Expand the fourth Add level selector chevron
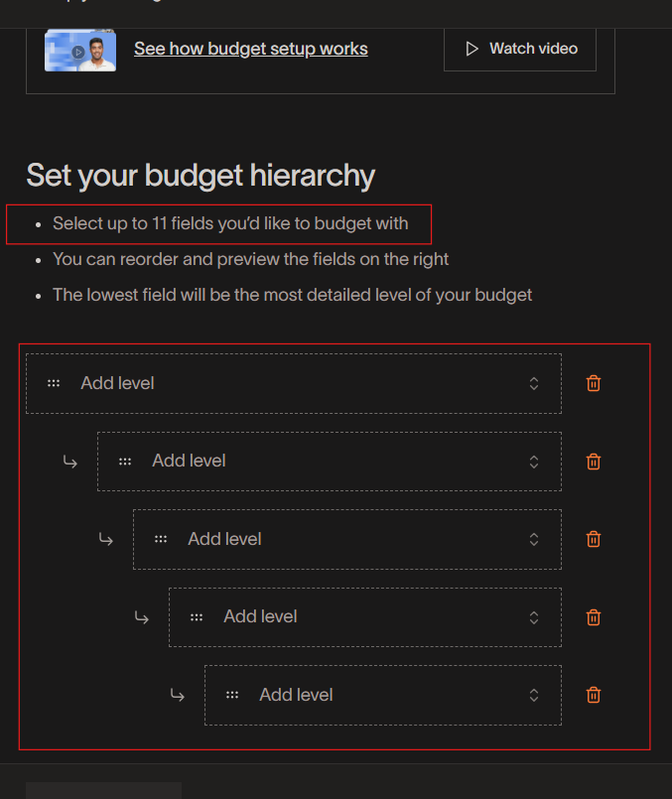 point(533,617)
